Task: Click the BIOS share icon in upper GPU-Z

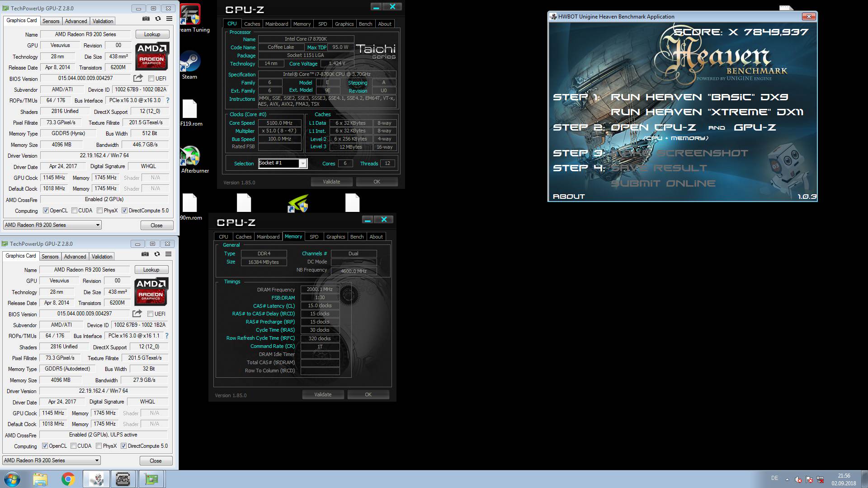Action: point(138,78)
